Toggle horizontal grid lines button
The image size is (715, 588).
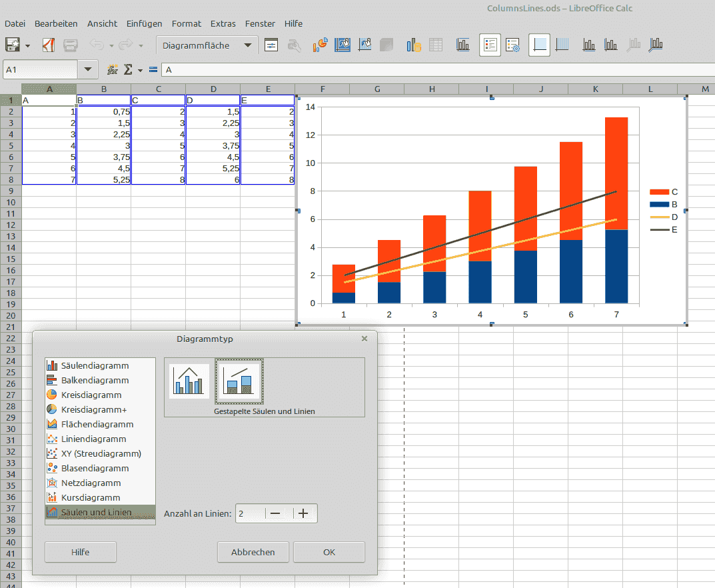540,45
